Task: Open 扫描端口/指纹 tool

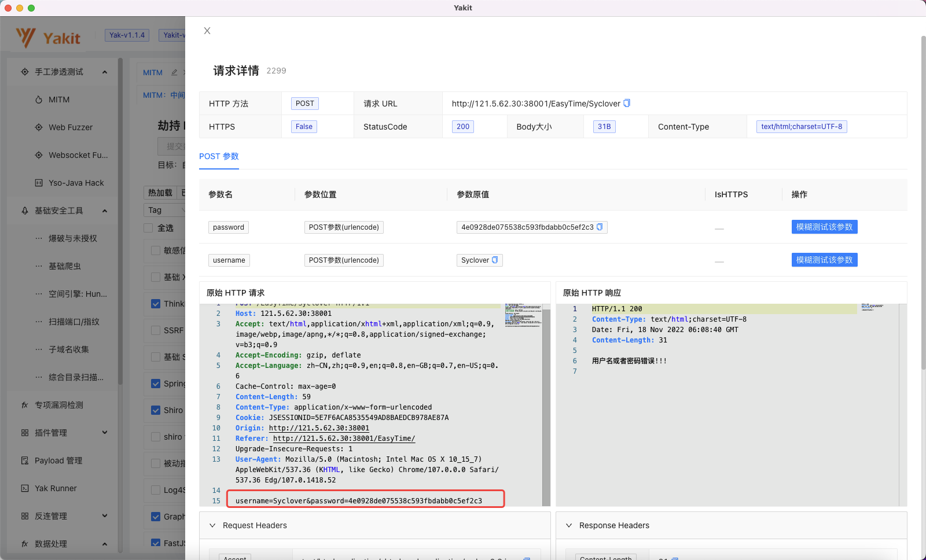Action: tap(74, 322)
